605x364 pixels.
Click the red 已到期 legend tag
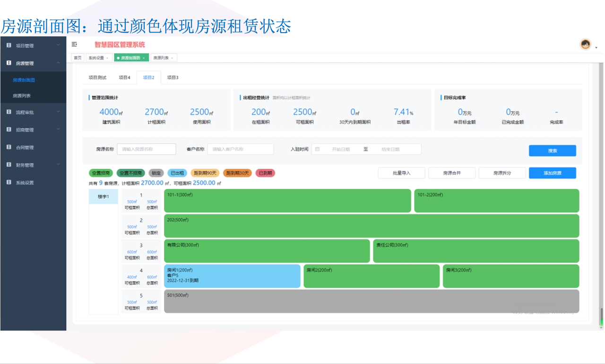click(265, 173)
